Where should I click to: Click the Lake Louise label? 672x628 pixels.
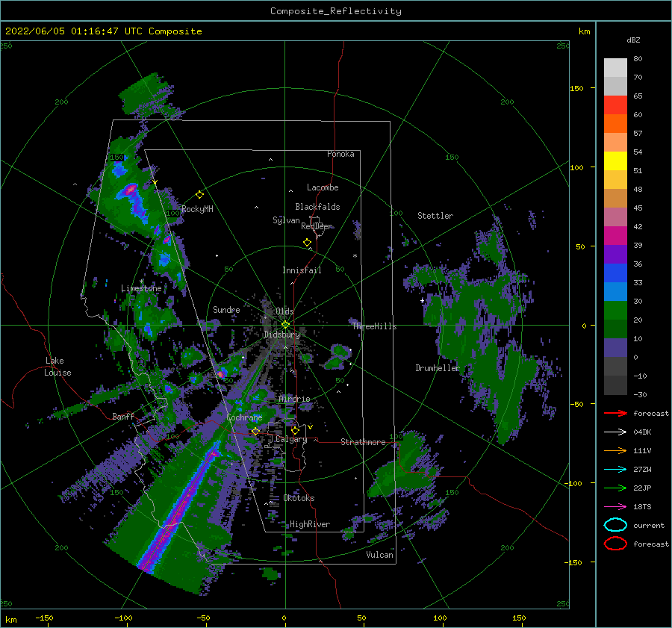[x=57, y=367]
